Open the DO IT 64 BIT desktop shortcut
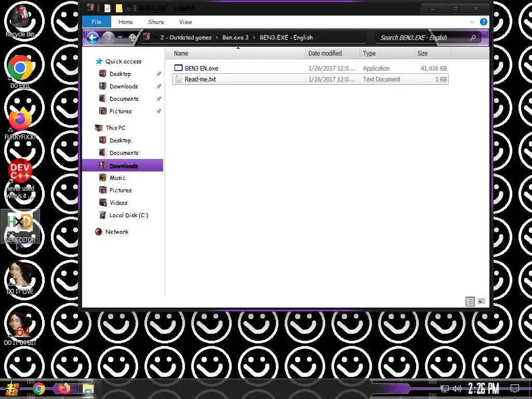The height and width of the screenshot is (399, 532). (20, 329)
